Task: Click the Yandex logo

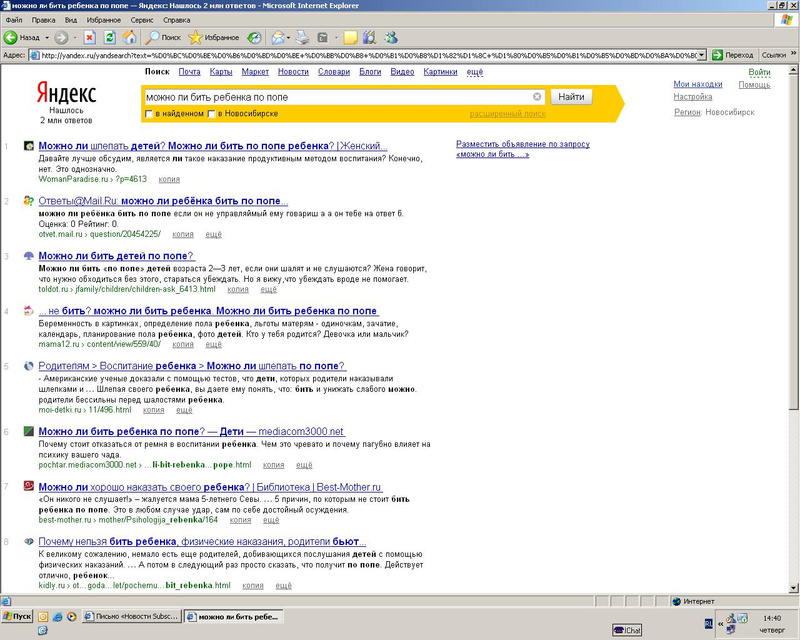Action: [66, 93]
